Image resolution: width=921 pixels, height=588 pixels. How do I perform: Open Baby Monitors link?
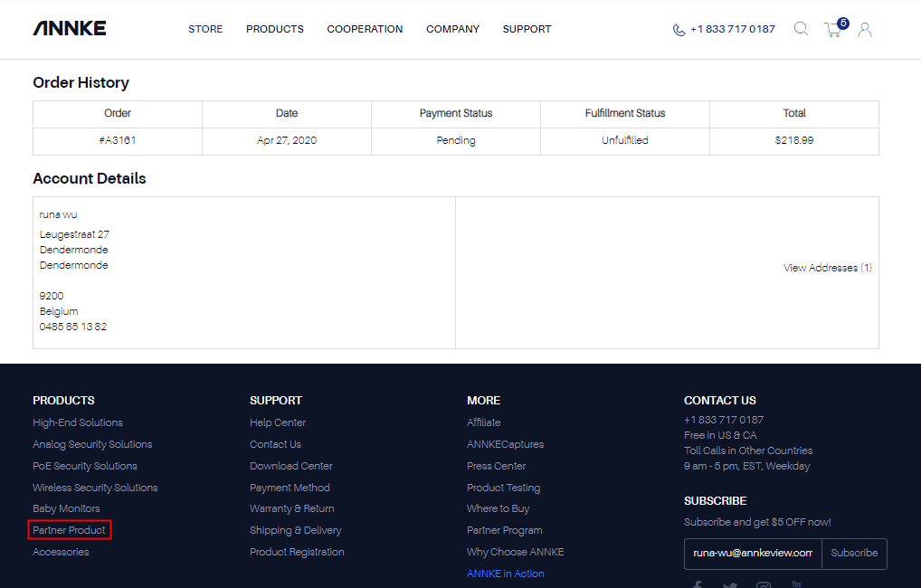66,508
